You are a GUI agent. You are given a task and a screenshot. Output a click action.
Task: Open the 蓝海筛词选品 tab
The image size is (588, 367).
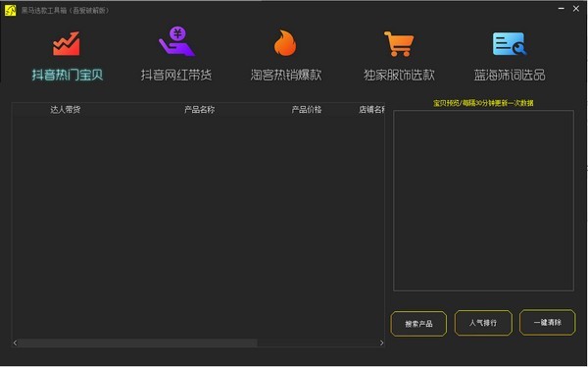pos(510,75)
